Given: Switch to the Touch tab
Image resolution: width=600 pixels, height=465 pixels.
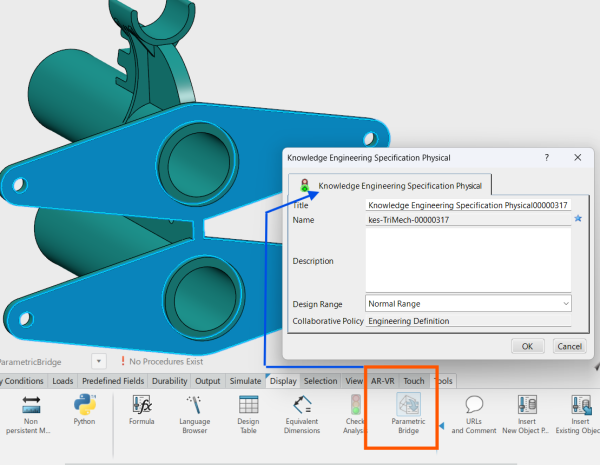Looking at the screenshot, I should 414,381.
